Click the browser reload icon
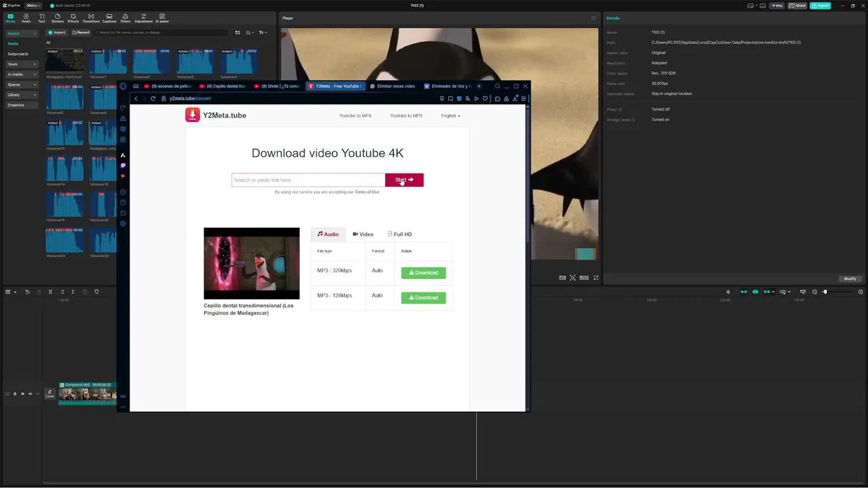868x488 pixels. pyautogui.click(x=153, y=98)
